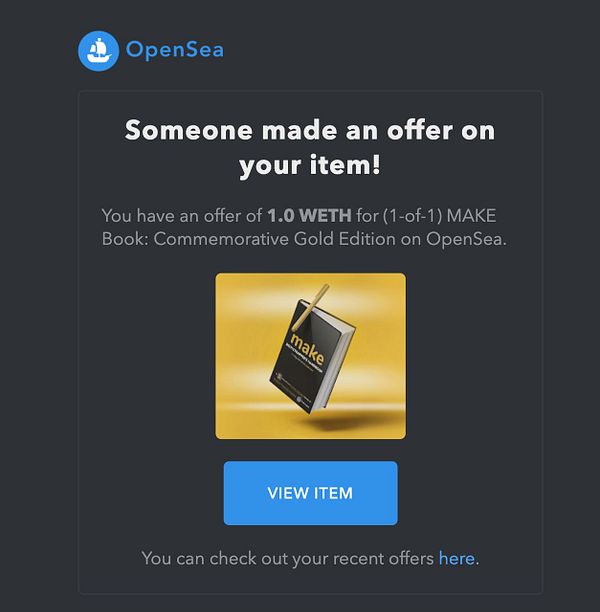Open the MAKE book NFT thumbnail
The image size is (600, 612).
coord(310,356)
